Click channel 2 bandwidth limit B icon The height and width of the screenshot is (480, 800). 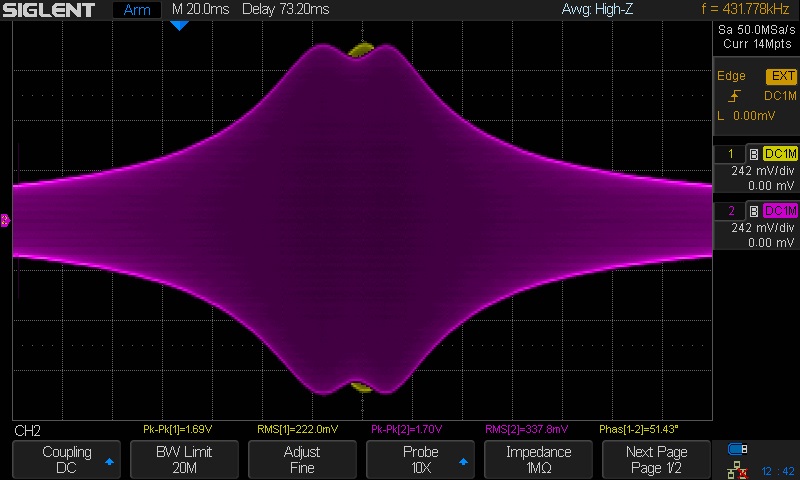753,211
